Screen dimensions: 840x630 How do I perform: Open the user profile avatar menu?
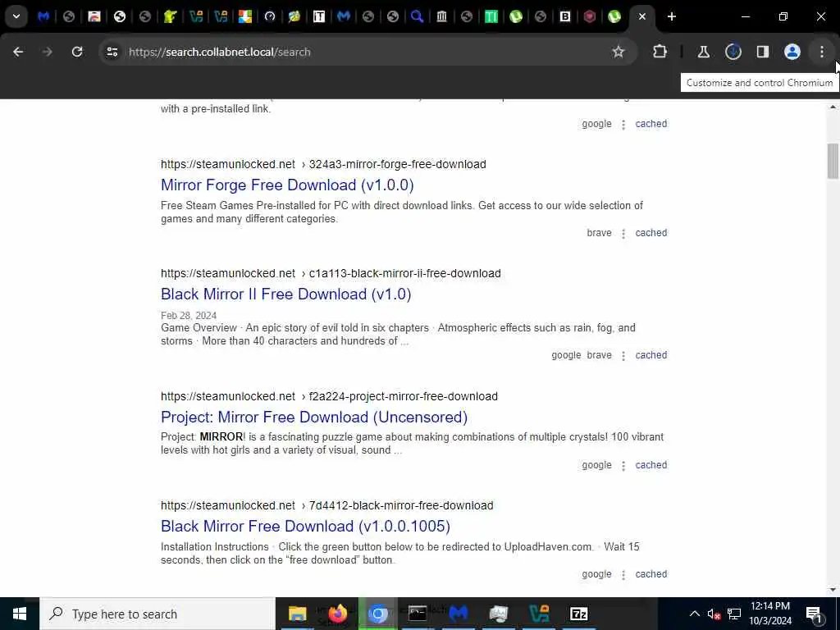792,52
